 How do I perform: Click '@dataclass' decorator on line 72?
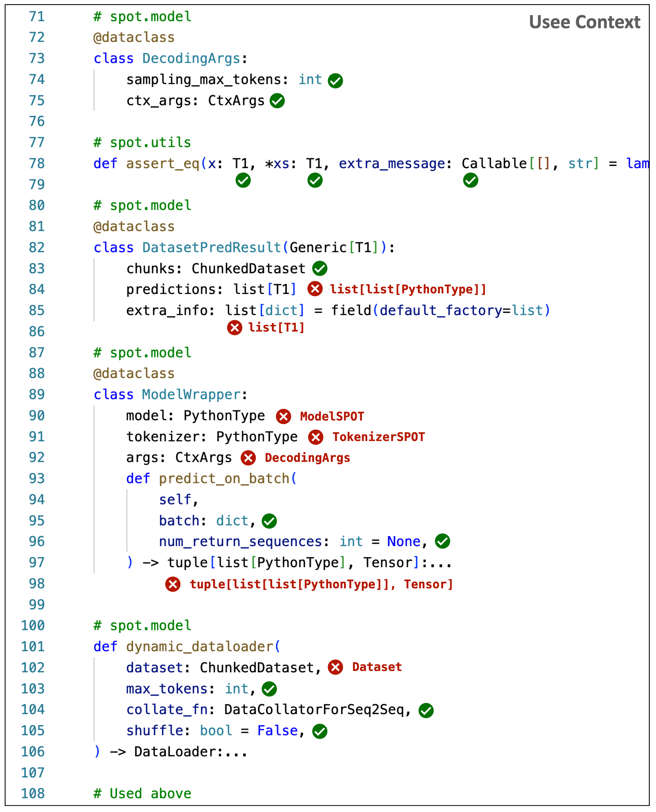click(134, 38)
